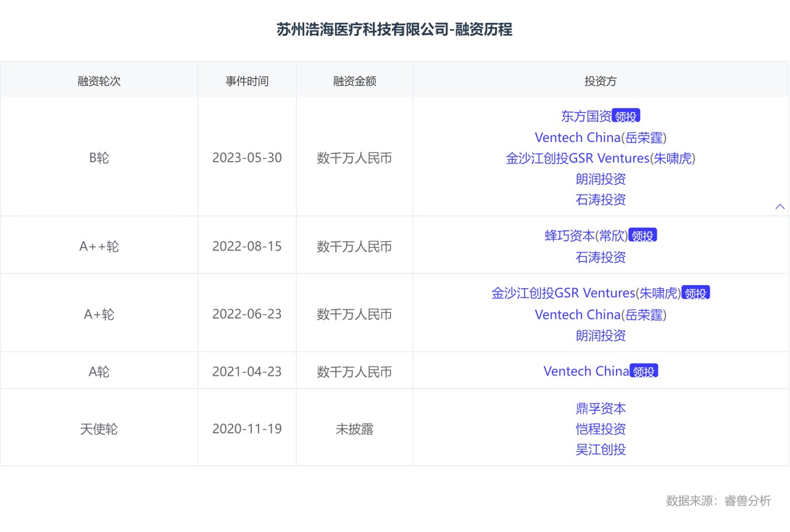Select the B轮 round cell
The height and width of the screenshot is (532, 790).
click(x=99, y=157)
